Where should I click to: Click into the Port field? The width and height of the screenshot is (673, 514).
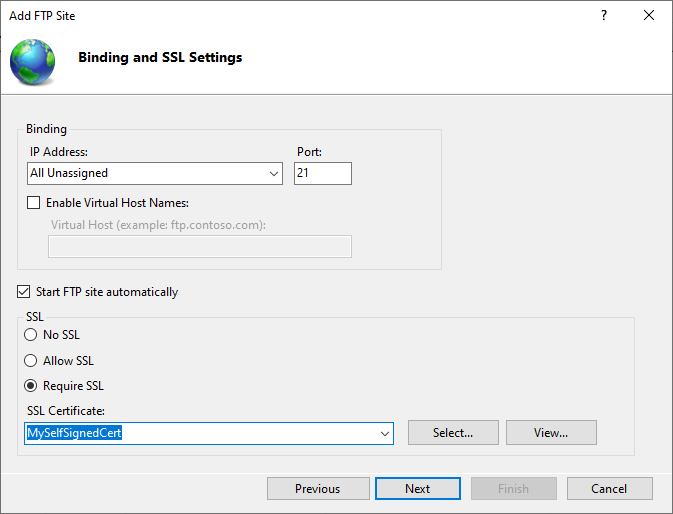point(322,174)
